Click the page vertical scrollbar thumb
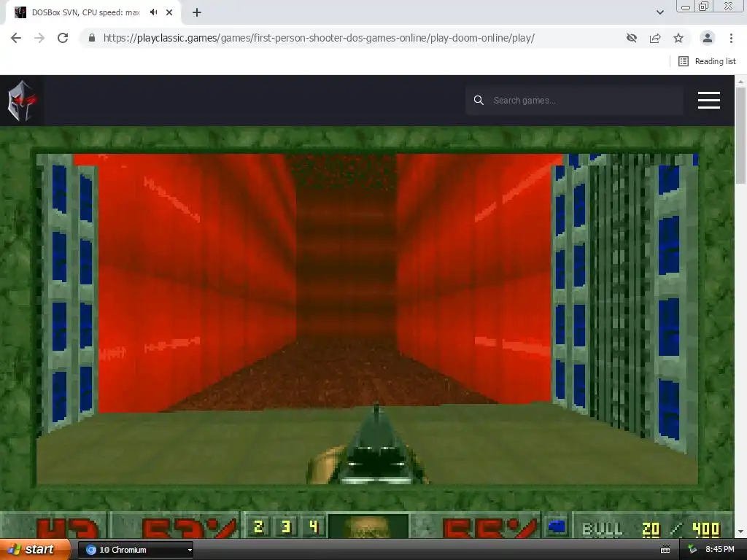This screenshot has width=747, height=560. tap(740, 136)
